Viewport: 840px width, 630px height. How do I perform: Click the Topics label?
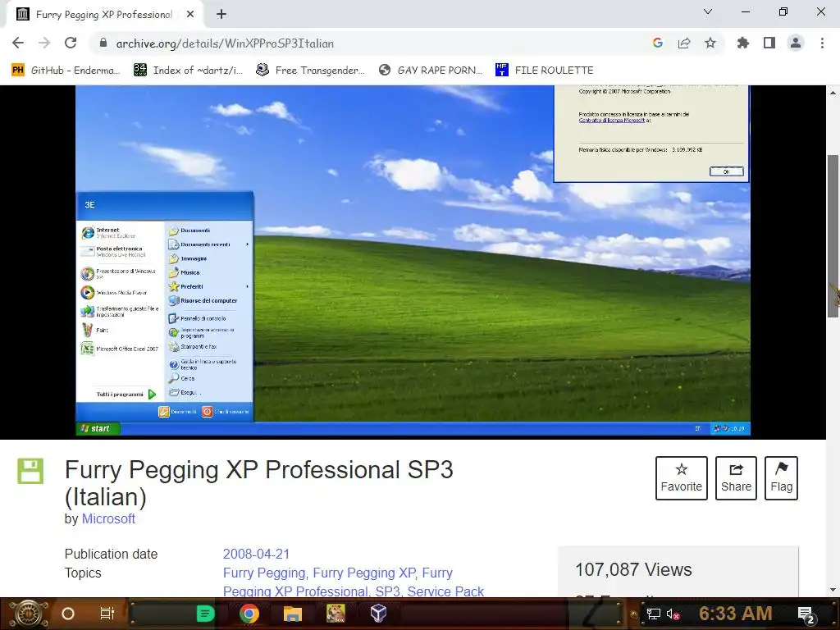click(83, 573)
